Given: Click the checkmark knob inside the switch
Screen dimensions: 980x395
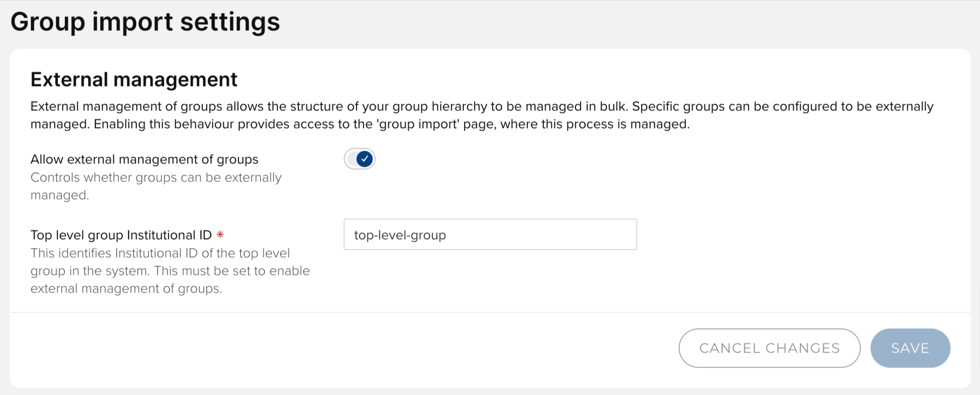Looking at the screenshot, I should coord(365,159).
